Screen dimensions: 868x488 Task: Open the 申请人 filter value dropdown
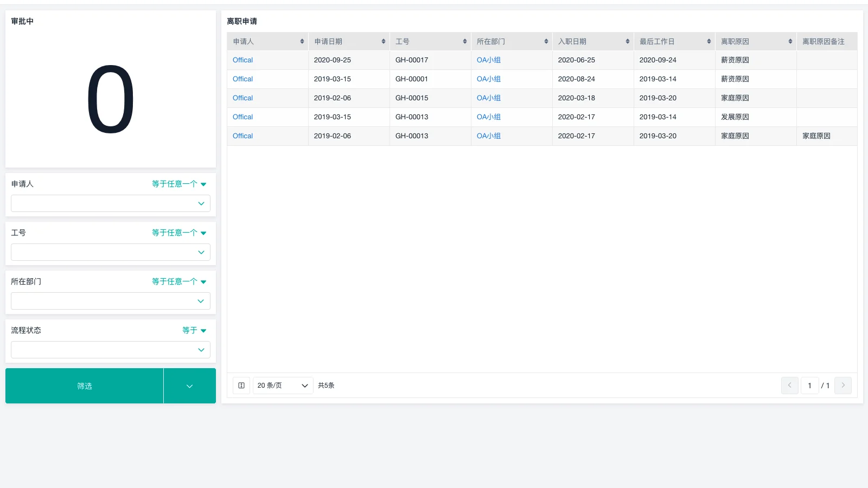[x=111, y=203]
